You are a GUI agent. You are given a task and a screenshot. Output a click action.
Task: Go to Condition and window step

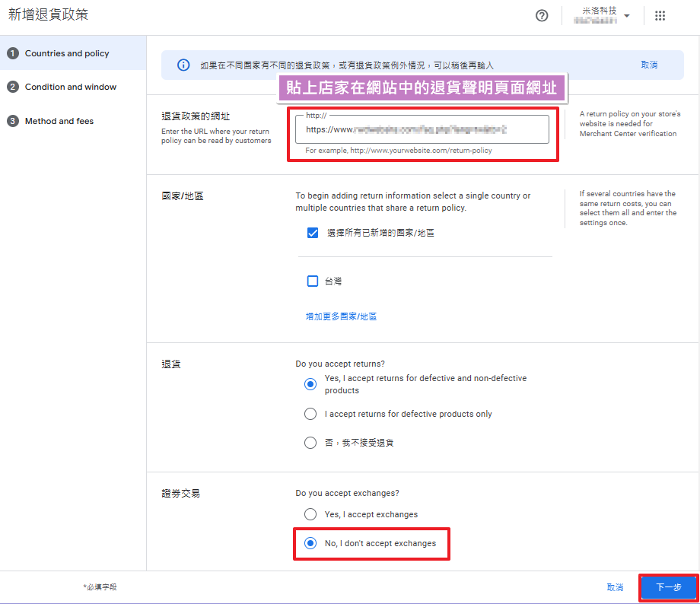tap(71, 87)
